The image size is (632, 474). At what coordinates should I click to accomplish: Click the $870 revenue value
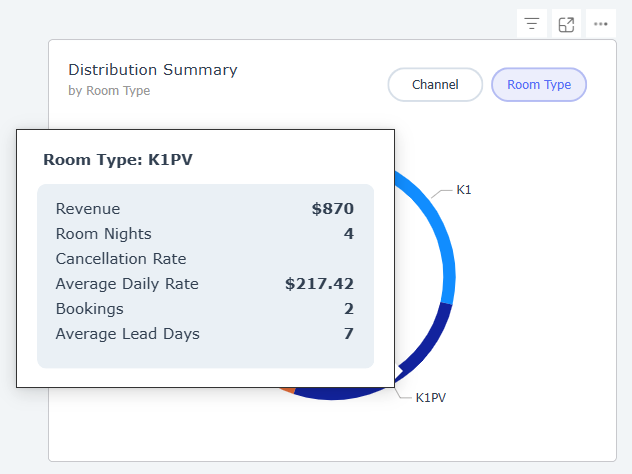333,209
